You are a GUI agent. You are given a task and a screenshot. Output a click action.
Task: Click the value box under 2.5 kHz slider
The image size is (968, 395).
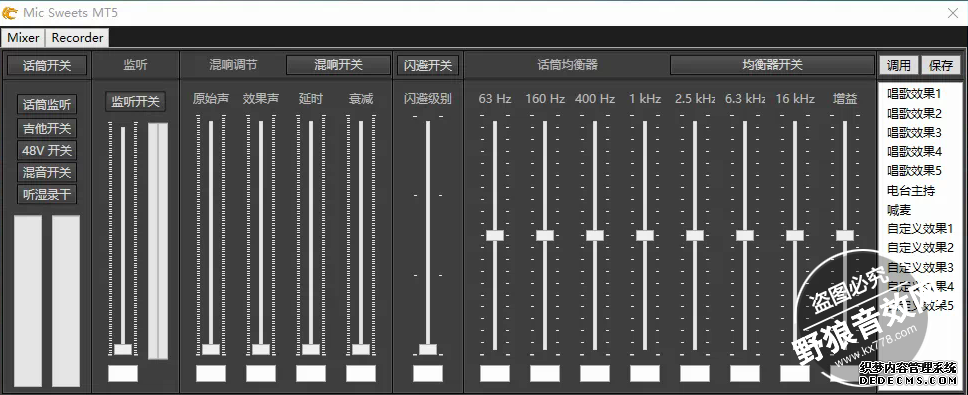click(695, 373)
